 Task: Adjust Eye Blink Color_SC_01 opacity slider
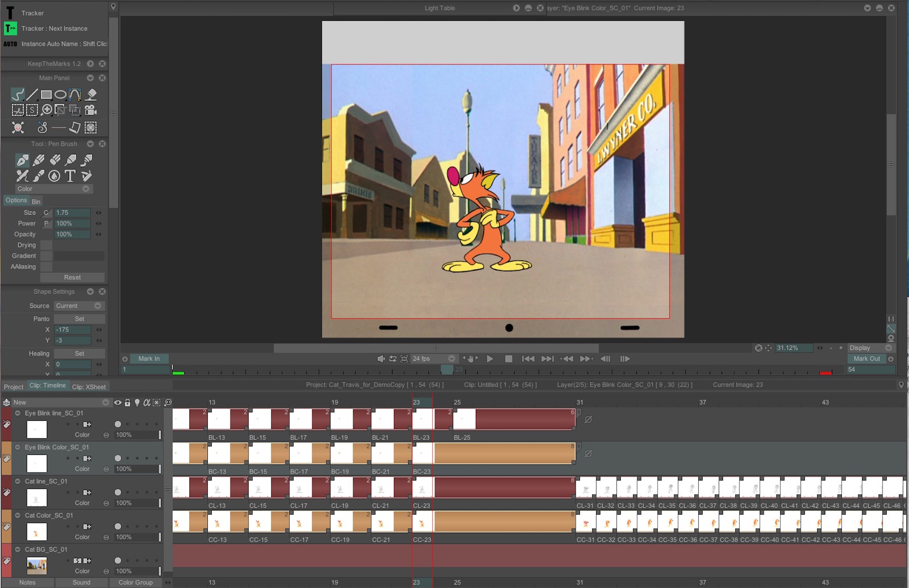137,469
